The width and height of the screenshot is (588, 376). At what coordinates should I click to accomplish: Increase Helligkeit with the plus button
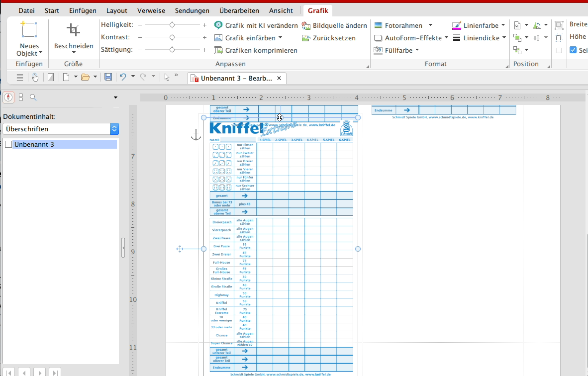(x=204, y=25)
